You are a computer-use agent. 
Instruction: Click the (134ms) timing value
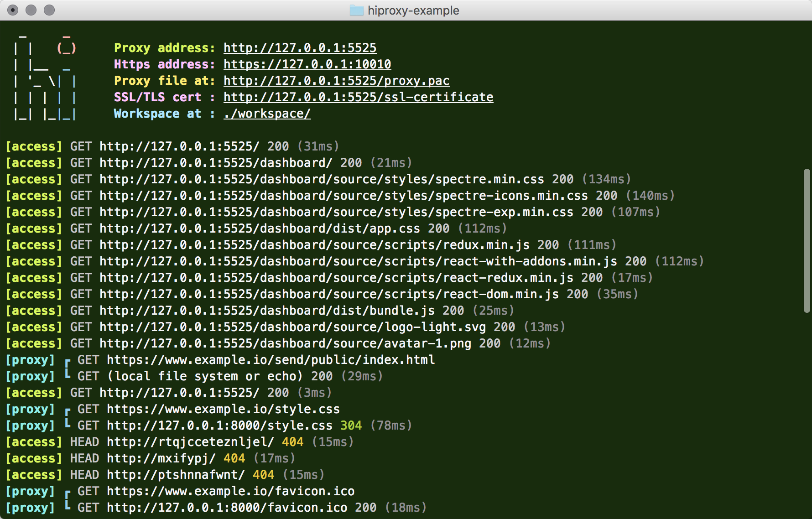[607, 179]
